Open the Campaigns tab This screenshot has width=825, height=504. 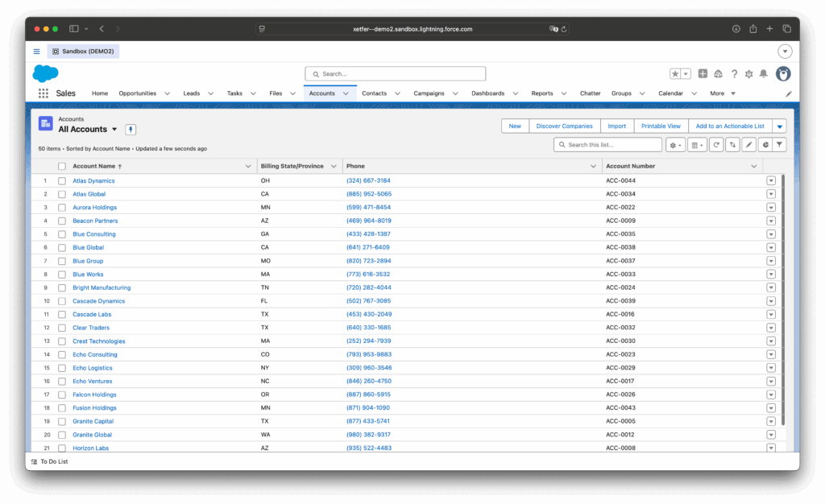[429, 93]
